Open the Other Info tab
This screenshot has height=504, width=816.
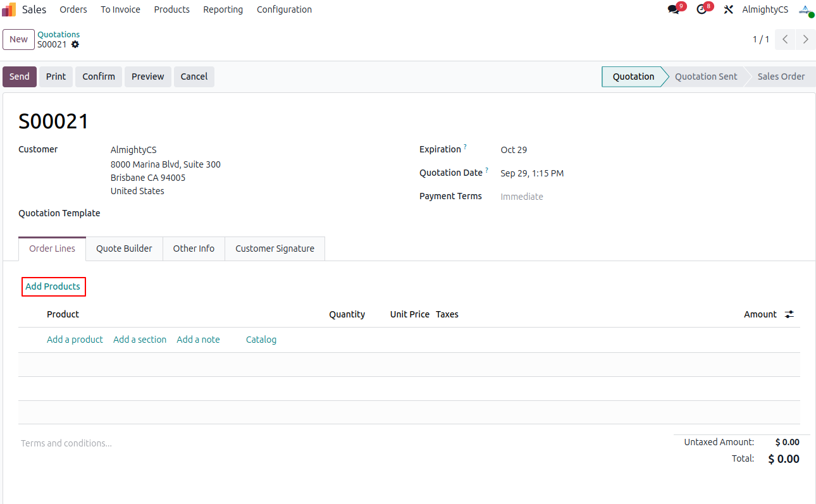pyautogui.click(x=194, y=249)
